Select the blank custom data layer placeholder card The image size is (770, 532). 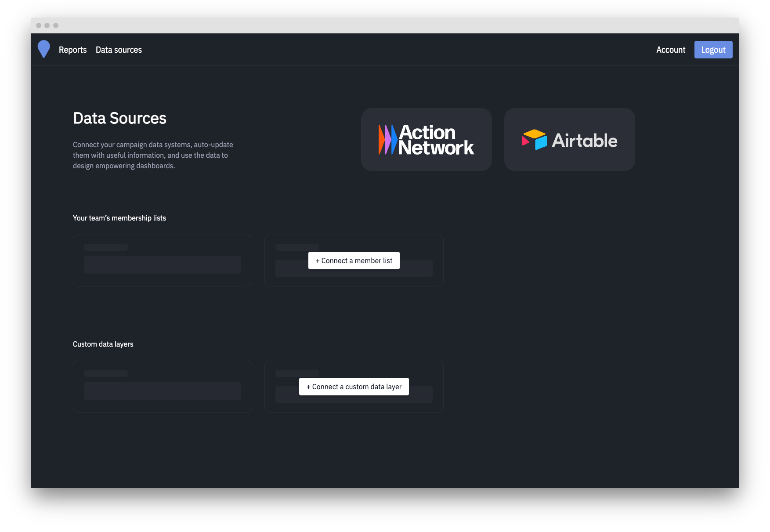pos(162,387)
